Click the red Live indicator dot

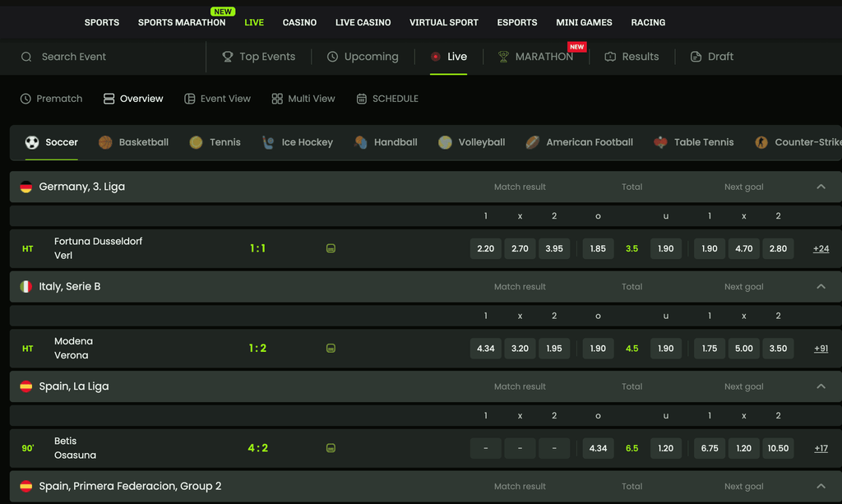pyautogui.click(x=436, y=57)
